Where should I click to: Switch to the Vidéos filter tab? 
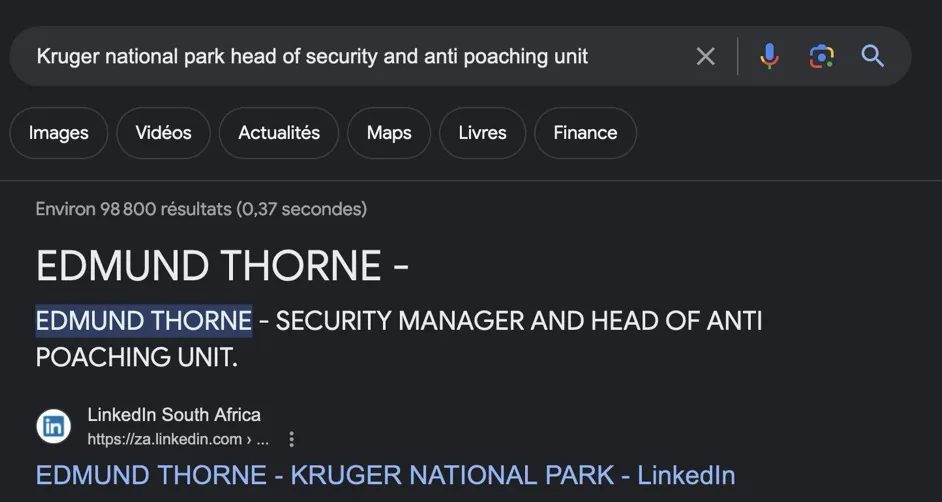163,133
